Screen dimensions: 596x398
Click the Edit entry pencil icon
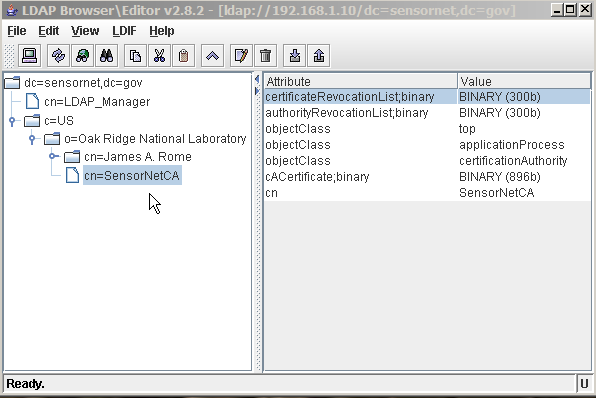click(x=241, y=56)
